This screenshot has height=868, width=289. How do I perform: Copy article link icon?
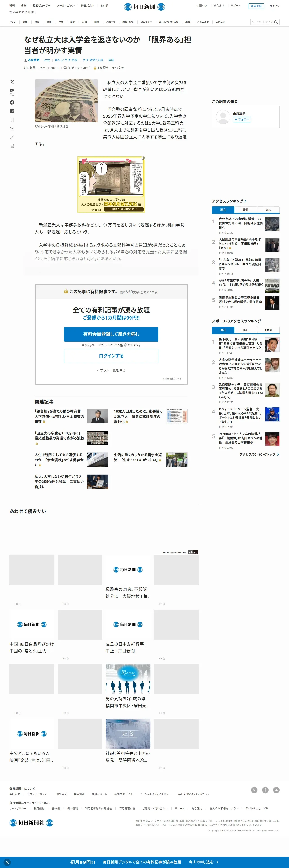pyautogui.click(x=12, y=137)
